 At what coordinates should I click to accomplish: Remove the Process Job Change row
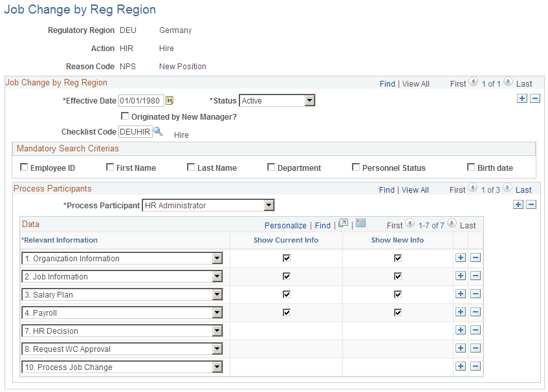(x=475, y=366)
